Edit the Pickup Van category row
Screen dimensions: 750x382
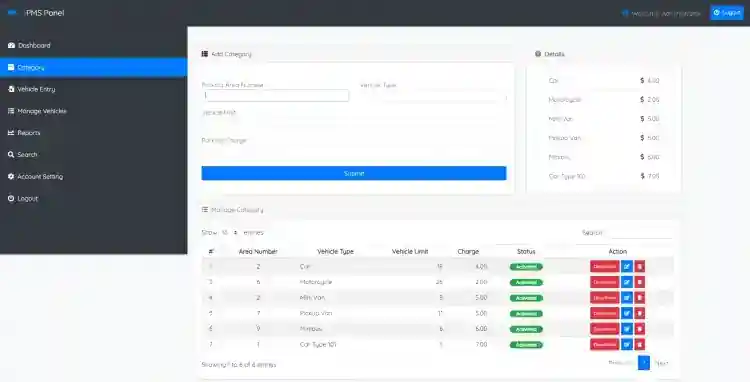pyautogui.click(x=627, y=313)
